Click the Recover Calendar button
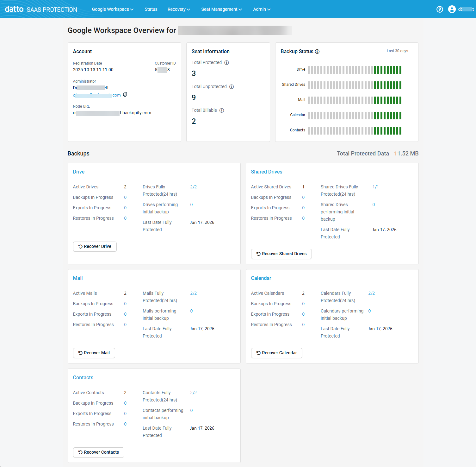 pyautogui.click(x=276, y=353)
